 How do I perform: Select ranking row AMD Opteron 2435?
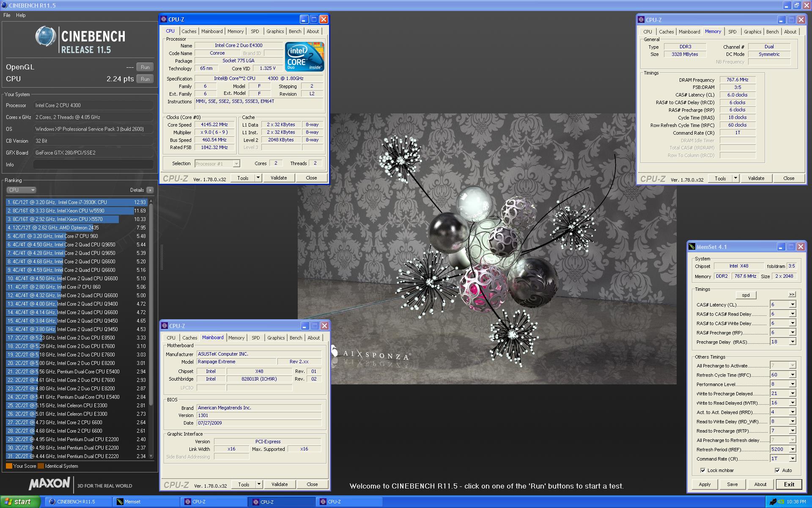[77, 228]
